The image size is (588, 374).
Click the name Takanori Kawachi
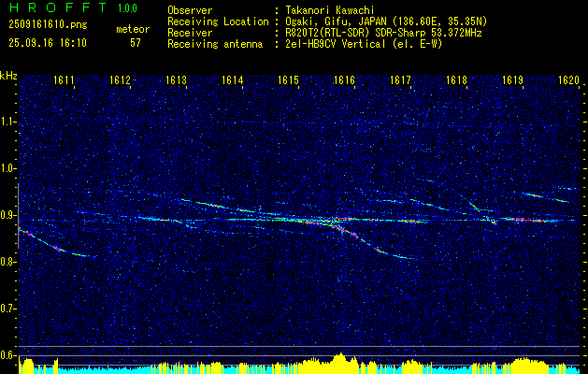330,10
